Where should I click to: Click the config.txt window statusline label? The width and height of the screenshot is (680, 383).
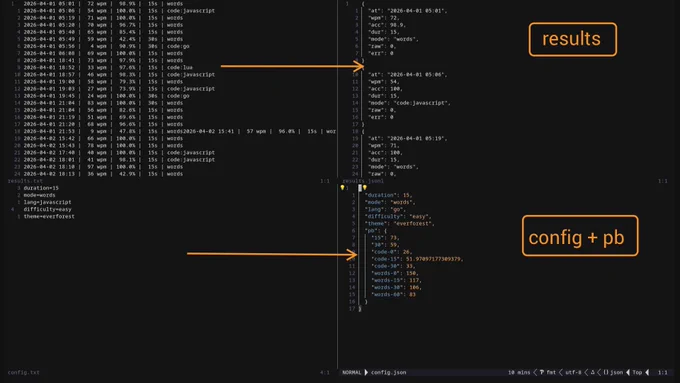click(23, 372)
